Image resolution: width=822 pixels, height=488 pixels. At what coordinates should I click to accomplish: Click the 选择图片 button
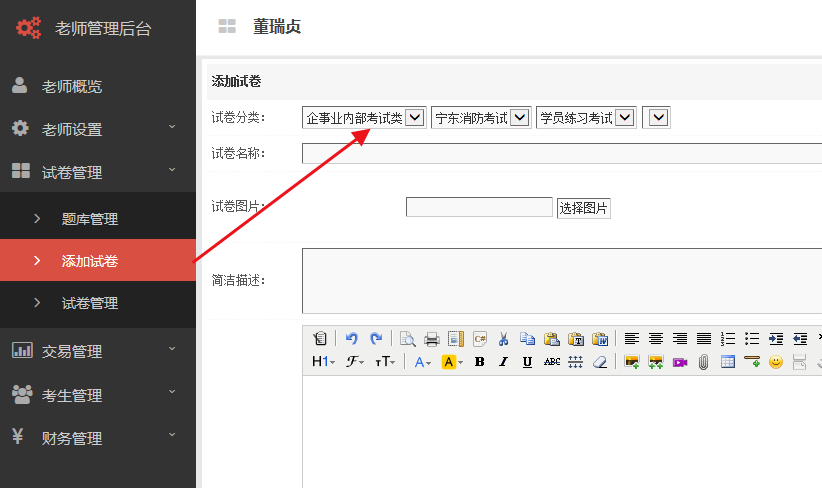(x=583, y=208)
